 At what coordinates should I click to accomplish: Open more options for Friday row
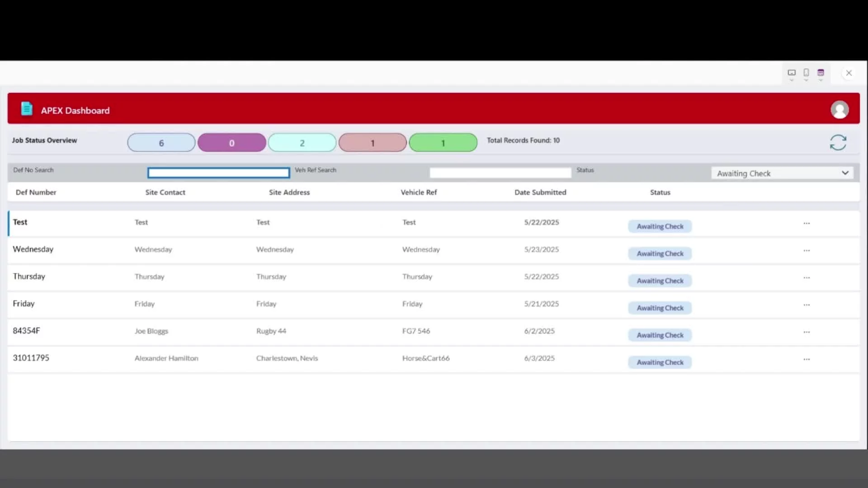(x=807, y=305)
